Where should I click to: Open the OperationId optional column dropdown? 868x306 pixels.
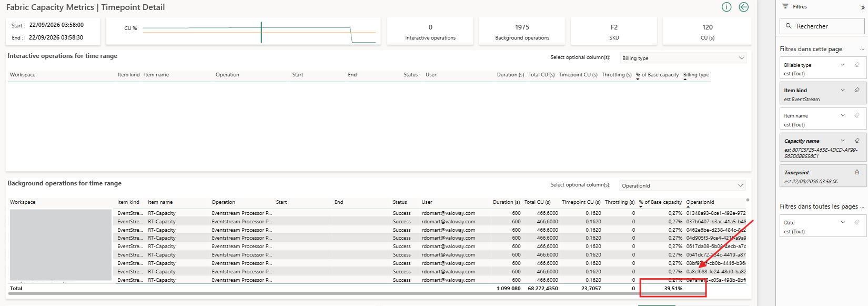click(683, 185)
